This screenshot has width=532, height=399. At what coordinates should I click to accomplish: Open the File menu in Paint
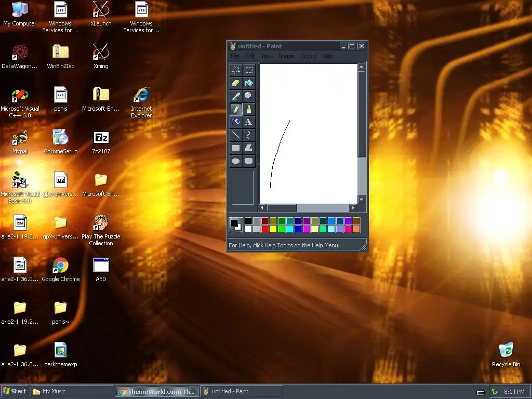(x=235, y=56)
